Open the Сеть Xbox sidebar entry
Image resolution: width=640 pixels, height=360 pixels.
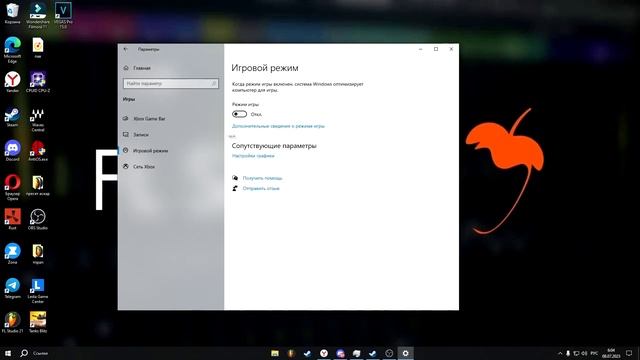coord(144,167)
